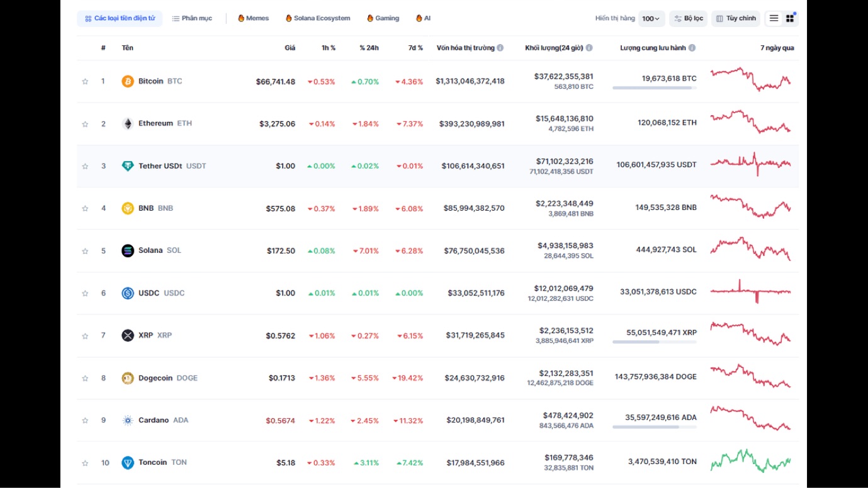Select the Các loại tiền điện tử tab

[120, 18]
